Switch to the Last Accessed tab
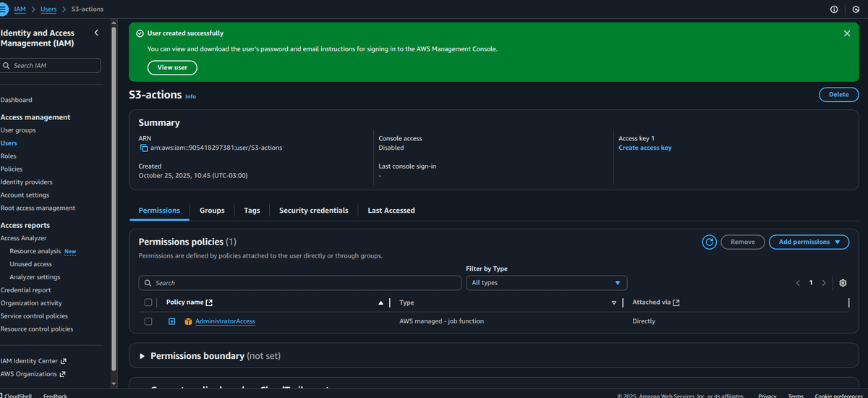The width and height of the screenshot is (868, 398). coord(391,211)
